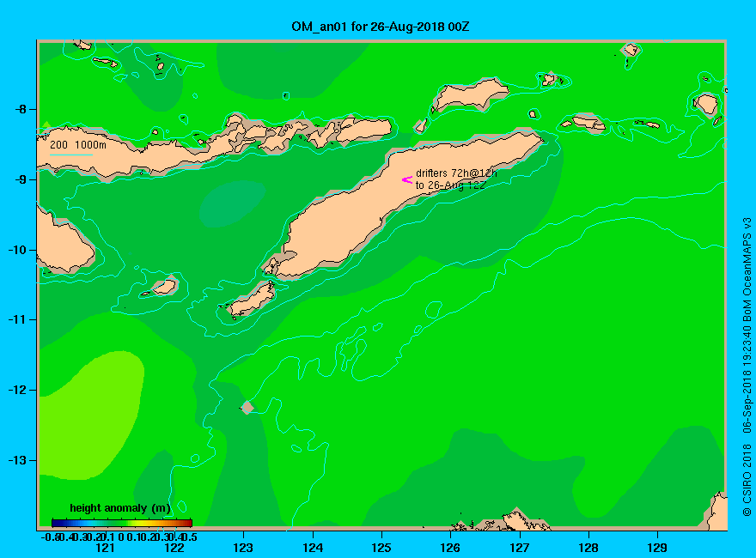Click longitude label 121

(x=105, y=548)
